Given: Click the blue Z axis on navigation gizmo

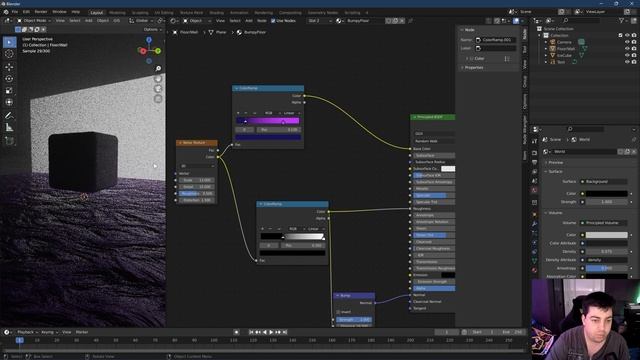Looking at the screenshot, I should (149, 40).
